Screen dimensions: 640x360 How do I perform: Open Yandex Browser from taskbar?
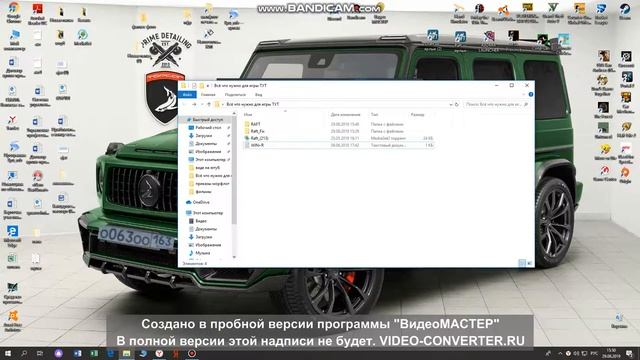[159, 353]
